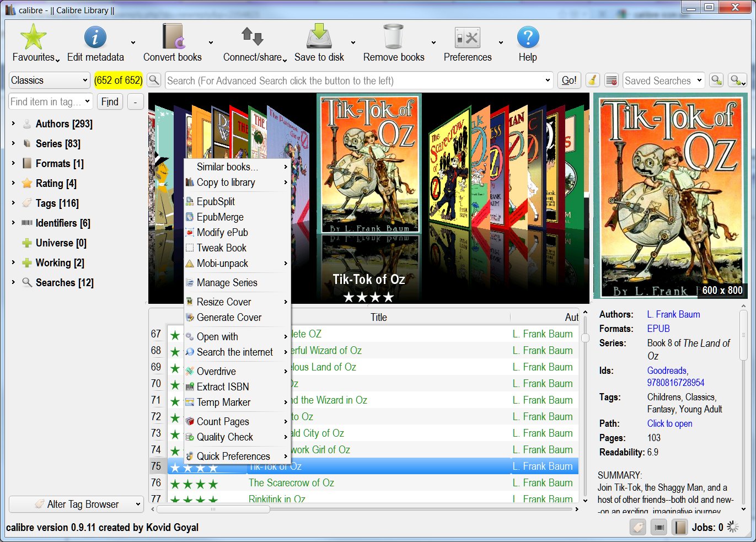Choose Tweak Book in the context menu
This screenshot has width=756, height=542.
coord(237,248)
